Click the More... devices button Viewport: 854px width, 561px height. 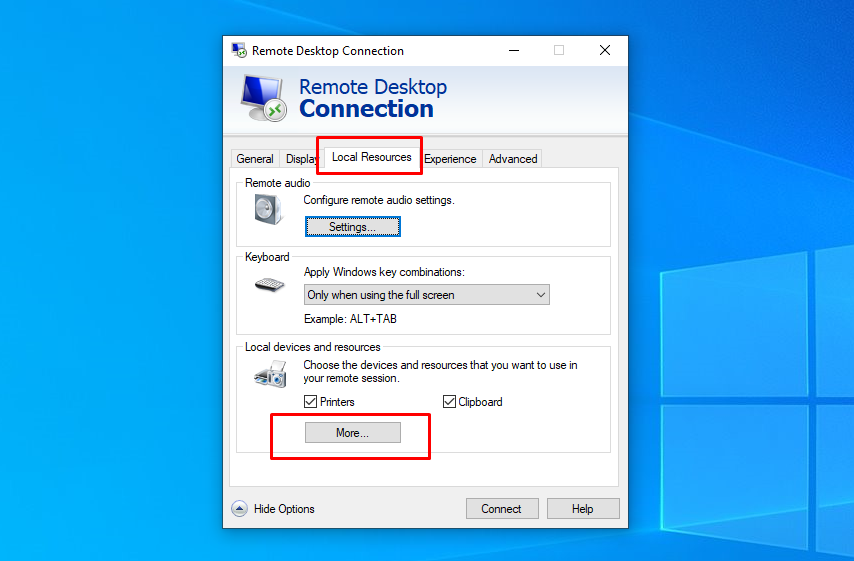pos(352,432)
